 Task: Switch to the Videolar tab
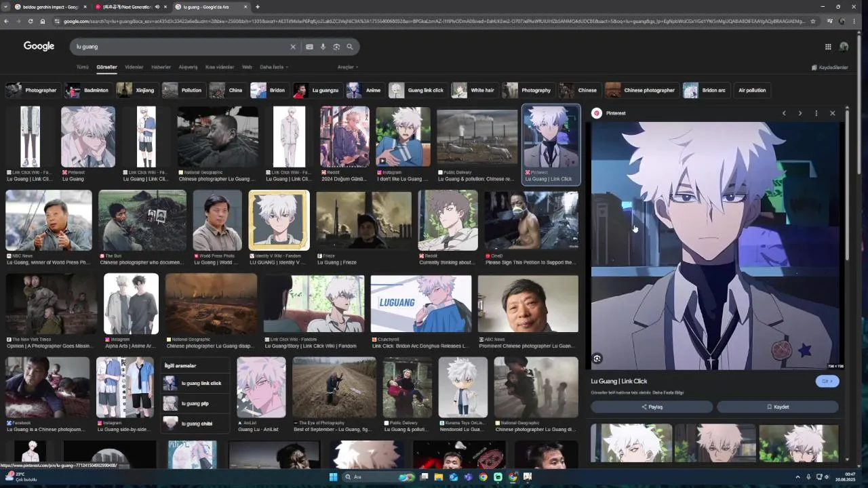point(134,67)
